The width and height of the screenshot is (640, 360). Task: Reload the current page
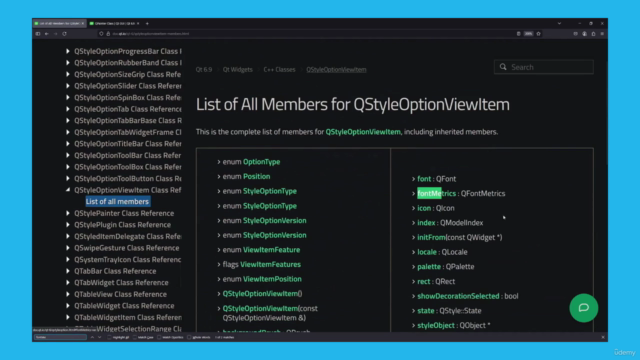(64, 34)
